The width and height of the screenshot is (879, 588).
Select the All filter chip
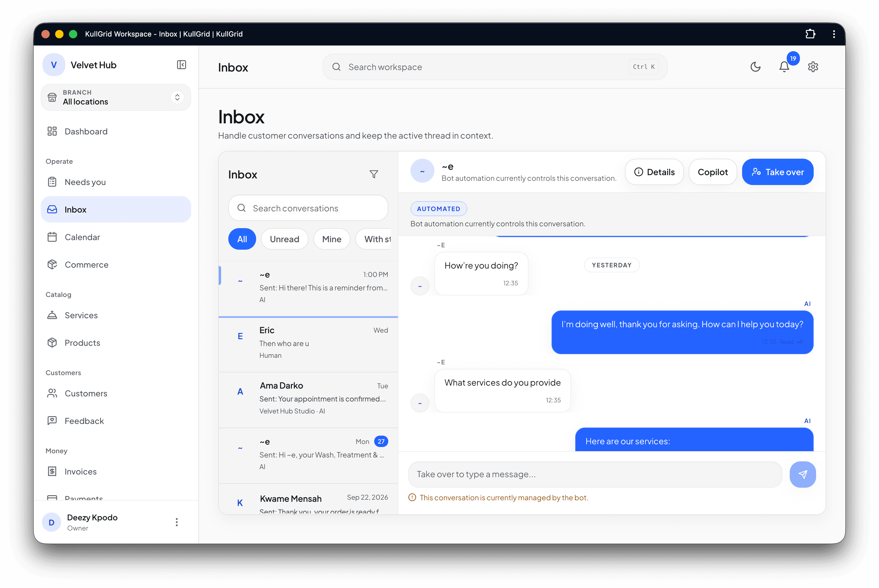pyautogui.click(x=242, y=239)
